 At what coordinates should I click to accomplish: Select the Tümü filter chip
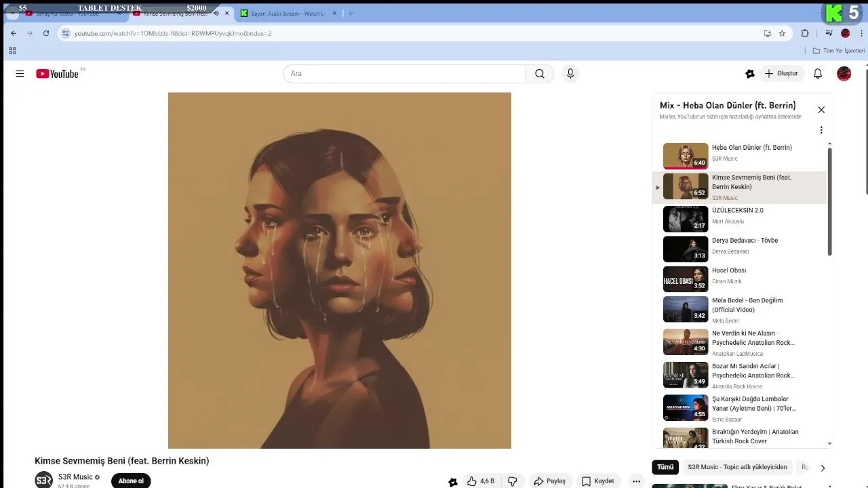pyautogui.click(x=665, y=467)
